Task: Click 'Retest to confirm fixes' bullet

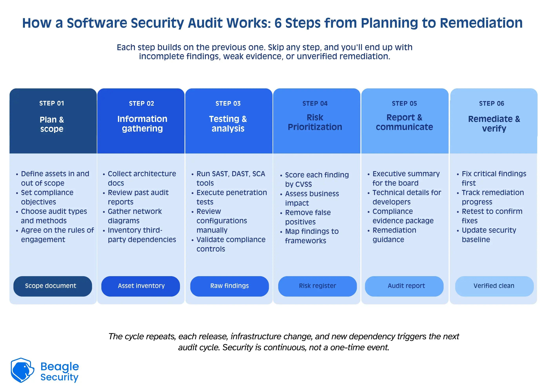Action: point(492,216)
